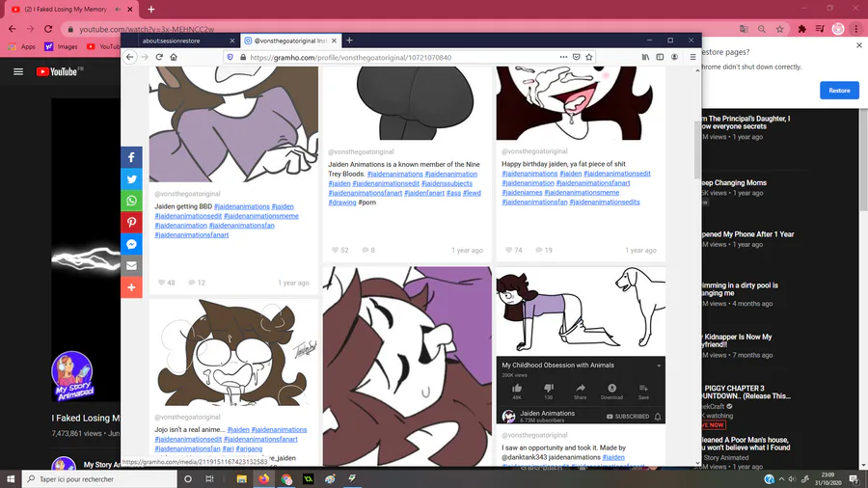The height and width of the screenshot is (488, 868).
Task: Bookmark the gramho page with Firefox star
Action: point(589,57)
